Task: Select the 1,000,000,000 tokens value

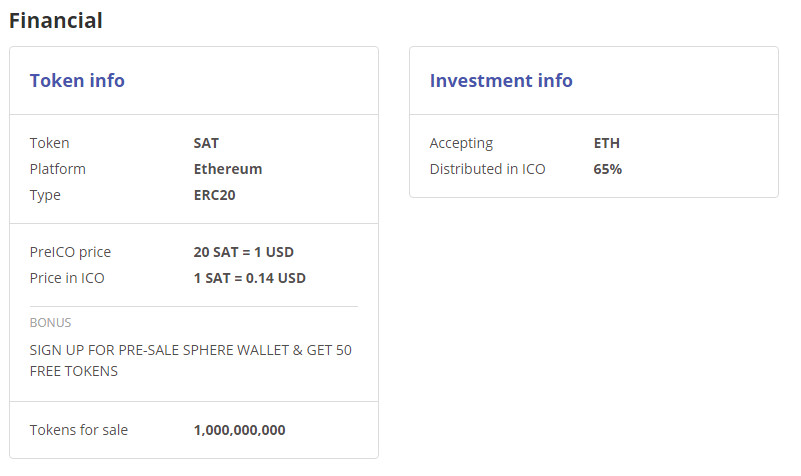Action: [x=239, y=430]
